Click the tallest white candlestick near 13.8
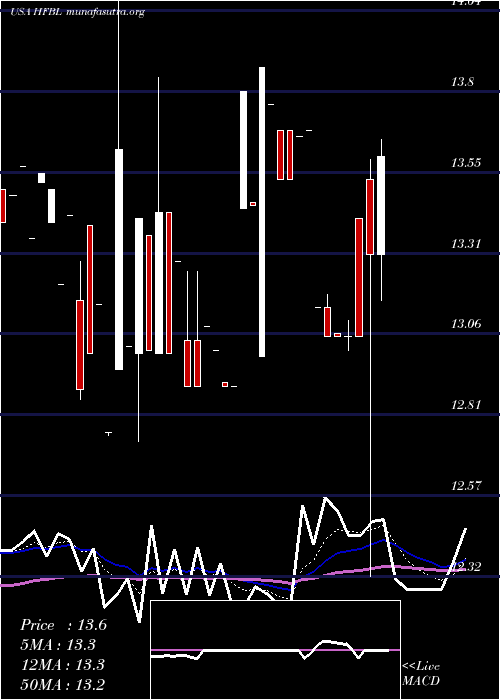Image resolution: width=500 pixels, height=700 pixels. (x=262, y=212)
